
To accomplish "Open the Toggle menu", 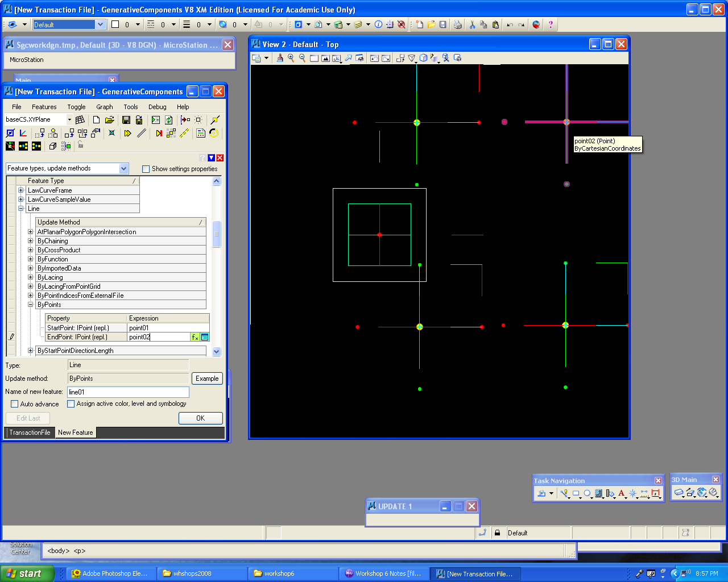I will point(76,107).
